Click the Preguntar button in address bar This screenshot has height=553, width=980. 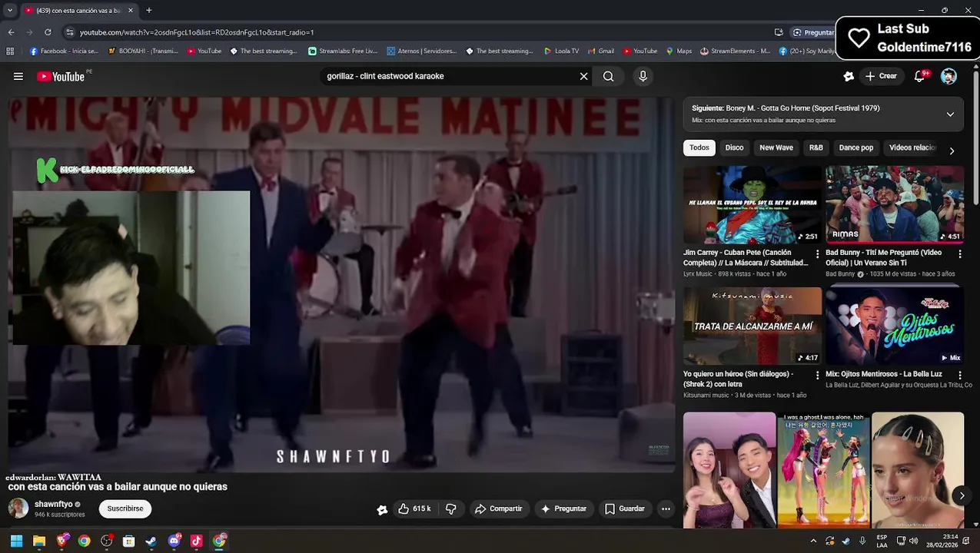813,32
